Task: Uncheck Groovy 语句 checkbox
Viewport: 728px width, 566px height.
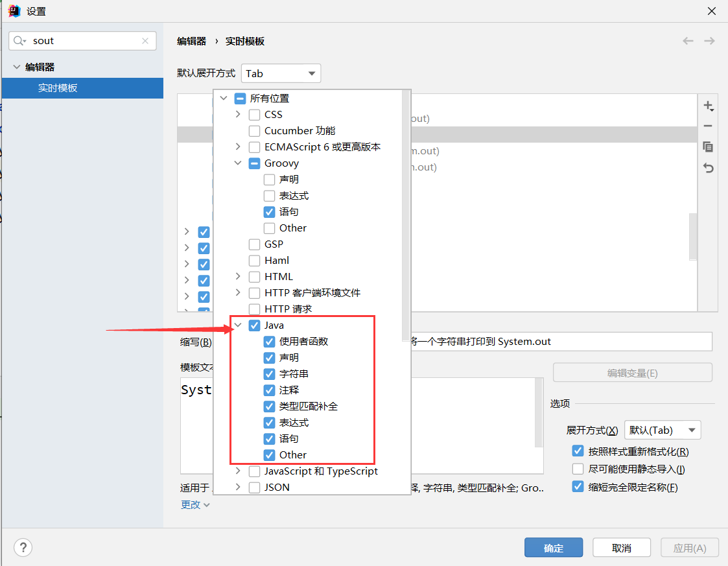Action: coord(270,211)
